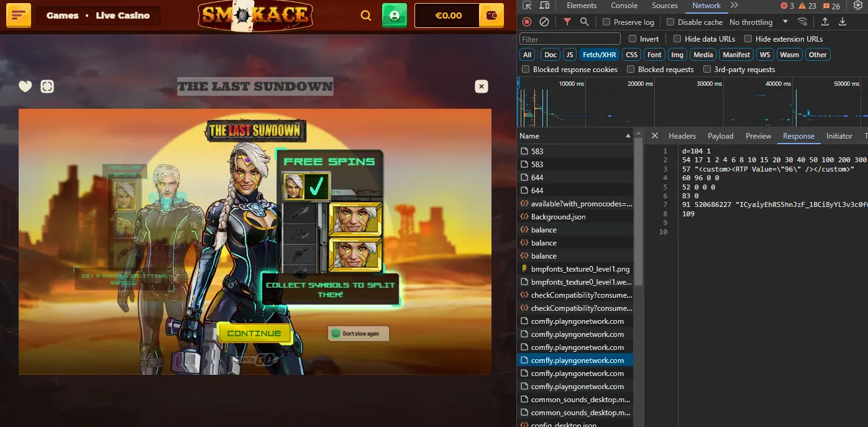Filter requests by WS type
This screenshot has width=868, height=427.
765,55
